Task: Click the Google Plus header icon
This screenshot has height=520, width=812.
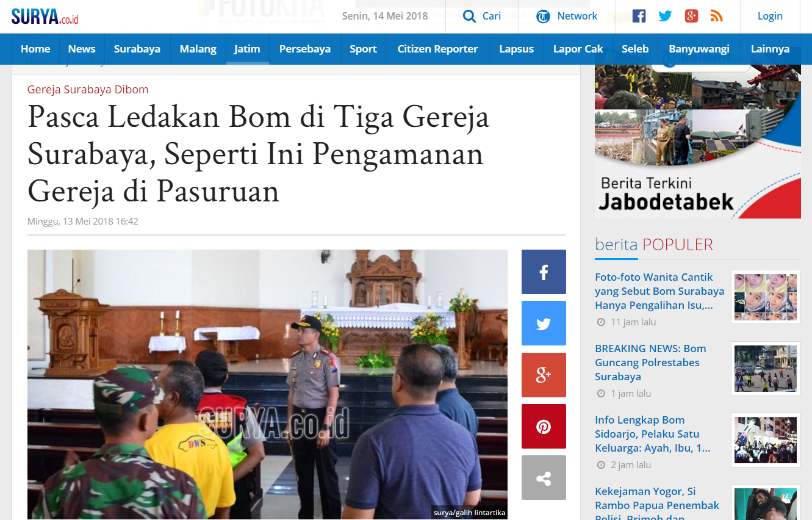Action: [x=691, y=16]
